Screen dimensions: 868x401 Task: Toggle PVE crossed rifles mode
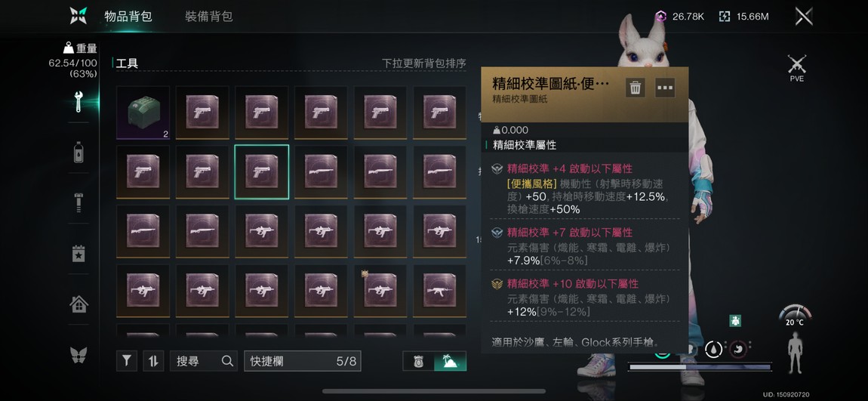796,68
